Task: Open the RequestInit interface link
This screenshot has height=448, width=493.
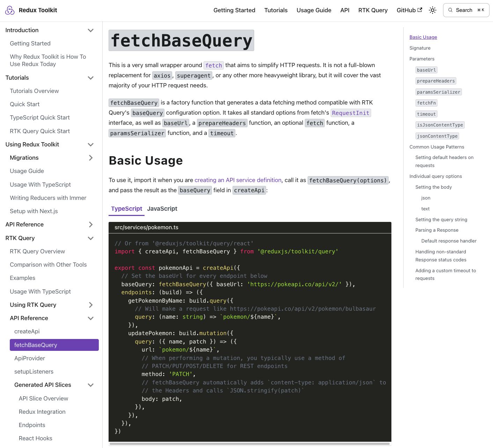Action: pyautogui.click(x=351, y=113)
